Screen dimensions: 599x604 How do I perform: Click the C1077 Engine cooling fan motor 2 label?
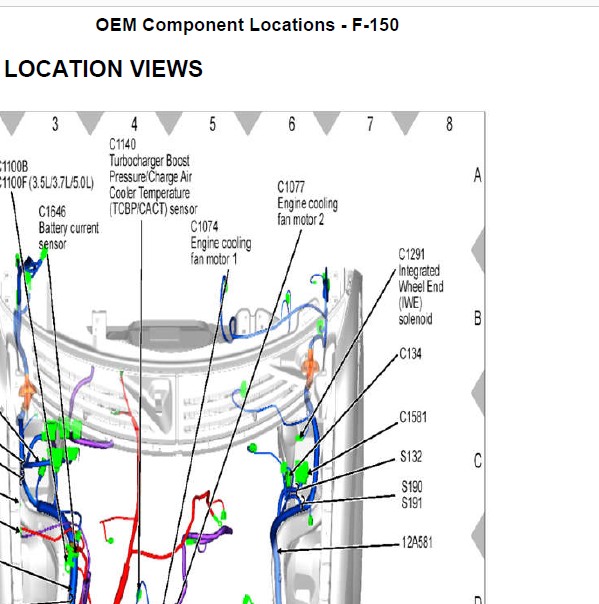[307, 203]
